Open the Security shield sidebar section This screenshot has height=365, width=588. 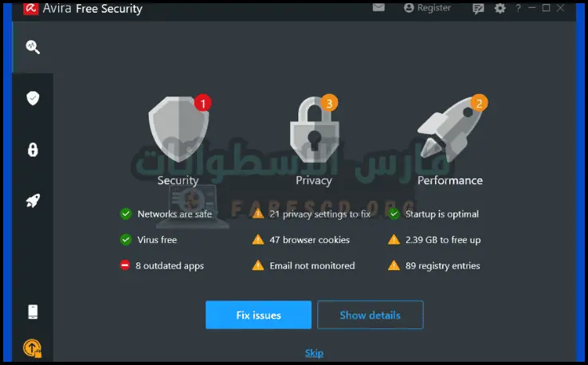(33, 98)
